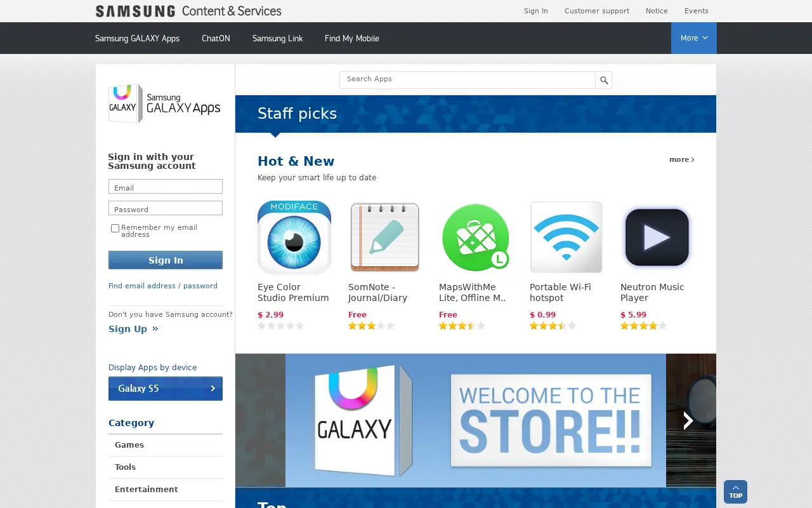Image resolution: width=812 pixels, height=508 pixels.
Task: Open the Find My Mobile nav item
Action: click(351, 38)
